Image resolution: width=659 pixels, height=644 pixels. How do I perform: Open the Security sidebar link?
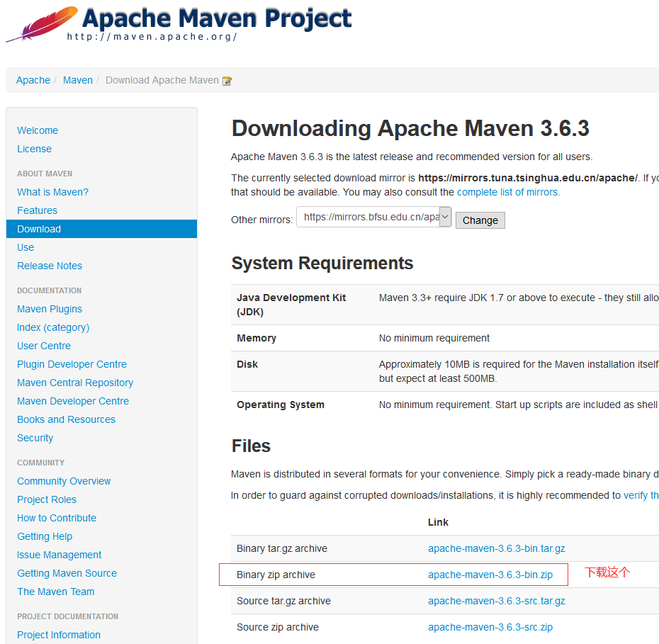(x=35, y=438)
